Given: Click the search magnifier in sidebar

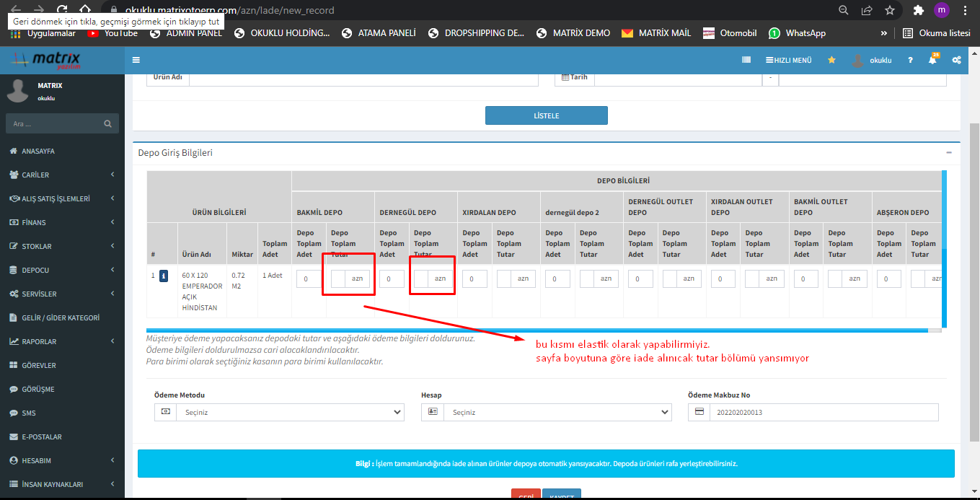Looking at the screenshot, I should [107, 124].
